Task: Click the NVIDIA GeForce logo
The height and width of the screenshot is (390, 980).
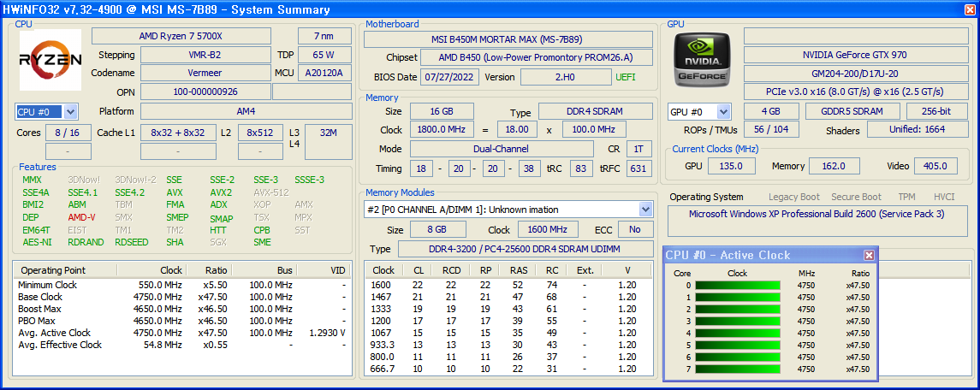Action: coord(702,60)
